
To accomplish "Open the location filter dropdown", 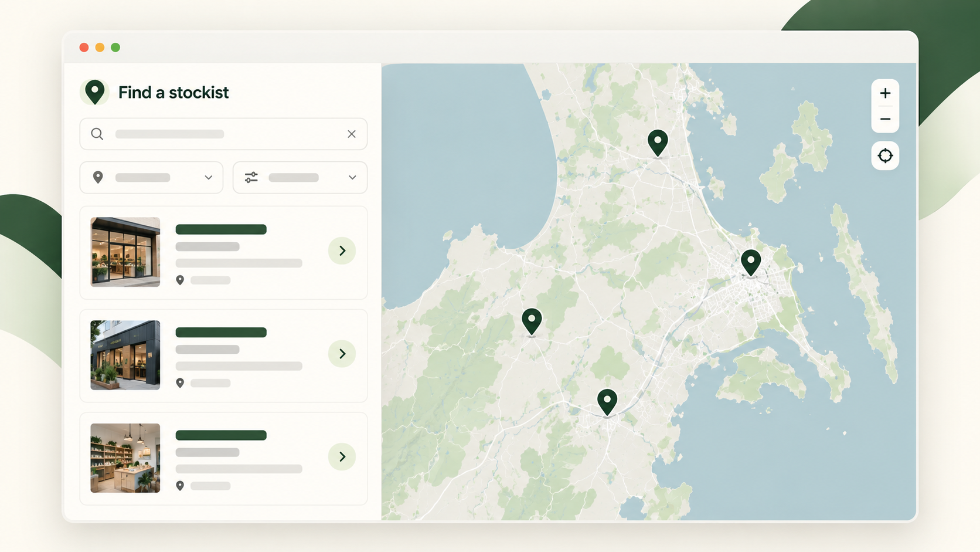I will 151,177.
